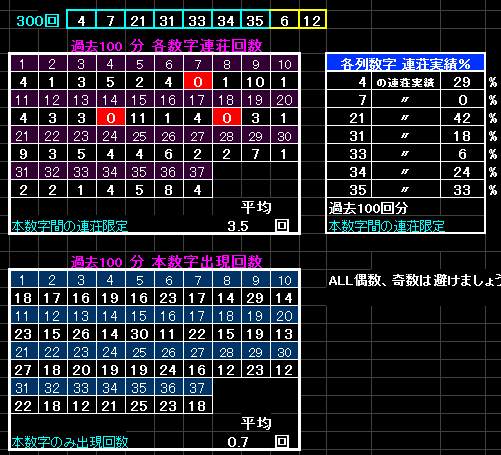Click the average value 3.5
Screen dimensions: 501x455
238,226
